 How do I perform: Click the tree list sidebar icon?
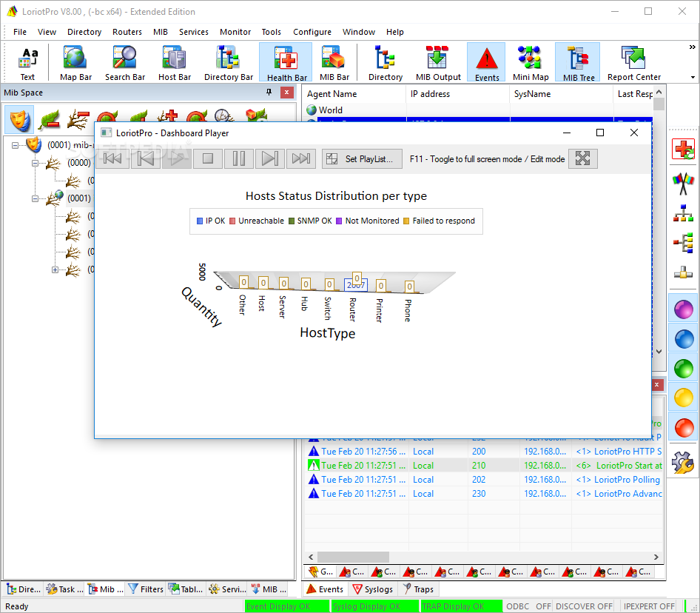tap(683, 243)
